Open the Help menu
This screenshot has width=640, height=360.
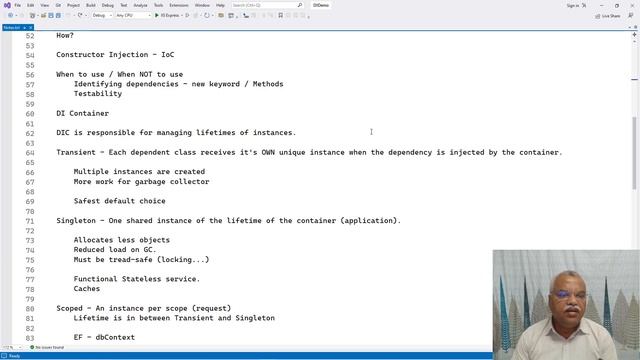(220, 5)
